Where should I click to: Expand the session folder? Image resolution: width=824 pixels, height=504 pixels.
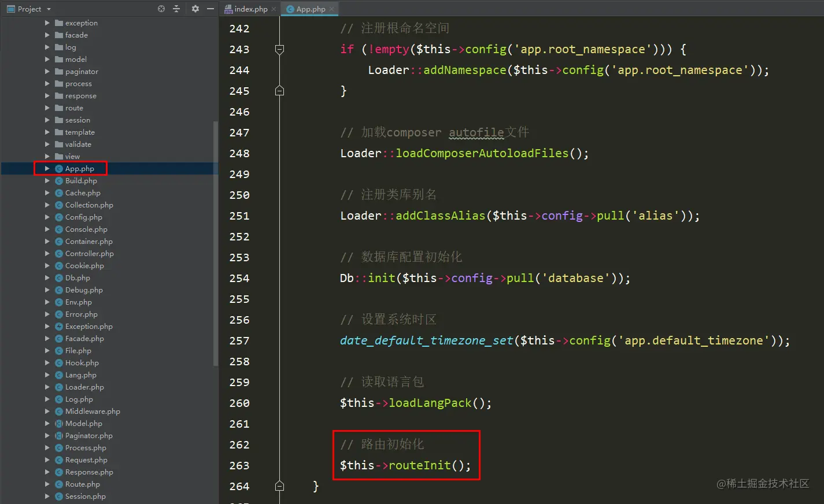[x=47, y=120]
